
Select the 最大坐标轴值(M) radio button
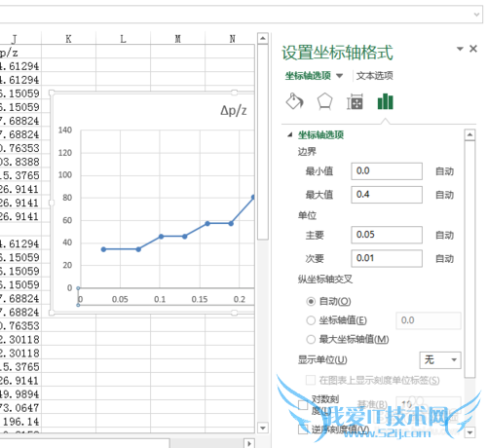(x=311, y=340)
